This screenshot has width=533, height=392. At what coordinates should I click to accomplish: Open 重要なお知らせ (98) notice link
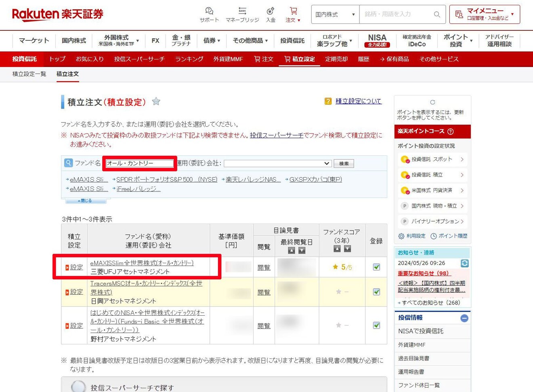(x=424, y=273)
